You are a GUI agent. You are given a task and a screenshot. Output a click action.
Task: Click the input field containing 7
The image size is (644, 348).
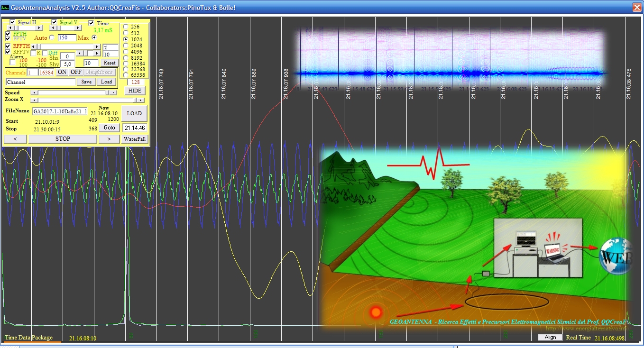click(x=110, y=47)
